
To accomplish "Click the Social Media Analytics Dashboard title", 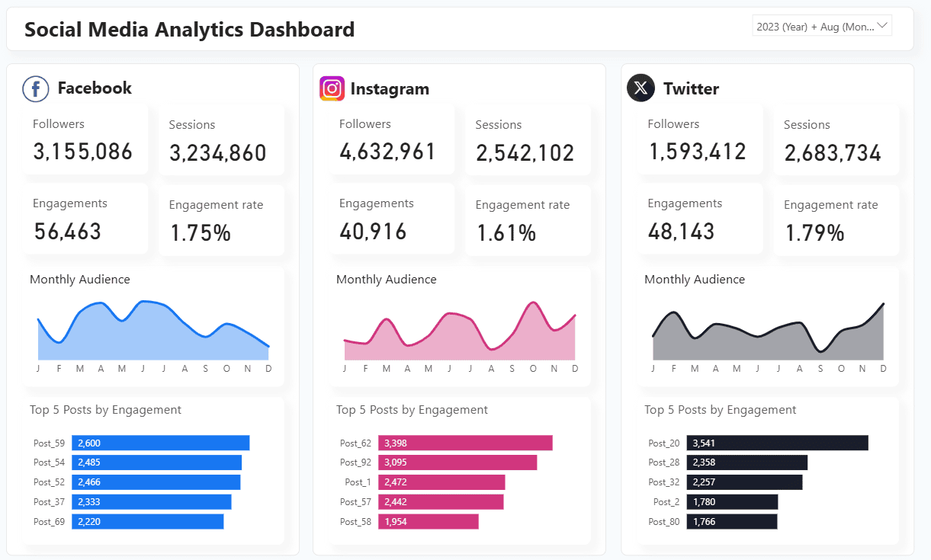I will pos(189,29).
